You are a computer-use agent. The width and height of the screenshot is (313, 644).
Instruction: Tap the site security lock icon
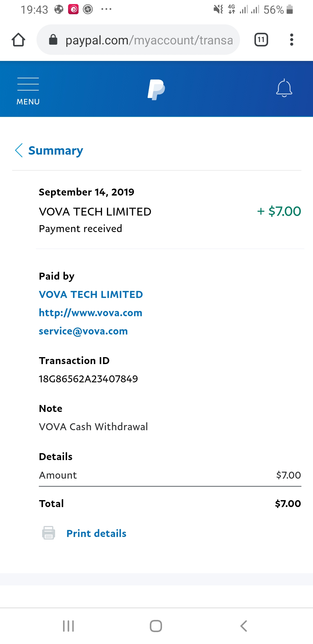tap(53, 40)
